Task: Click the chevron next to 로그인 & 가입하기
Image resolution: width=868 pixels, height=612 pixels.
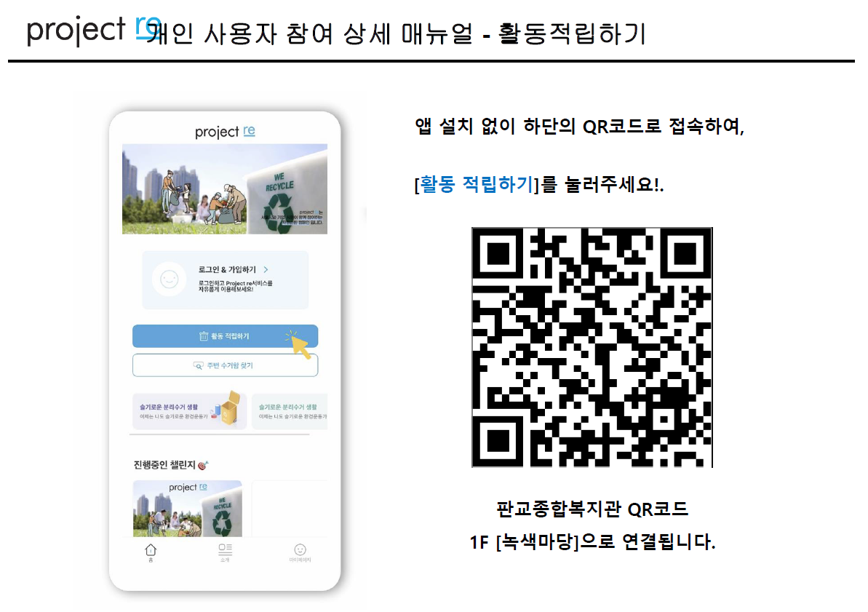Action: tap(266, 270)
